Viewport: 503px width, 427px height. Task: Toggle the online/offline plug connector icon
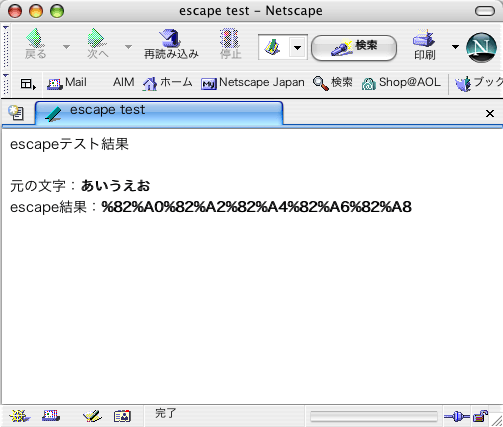pos(457,416)
